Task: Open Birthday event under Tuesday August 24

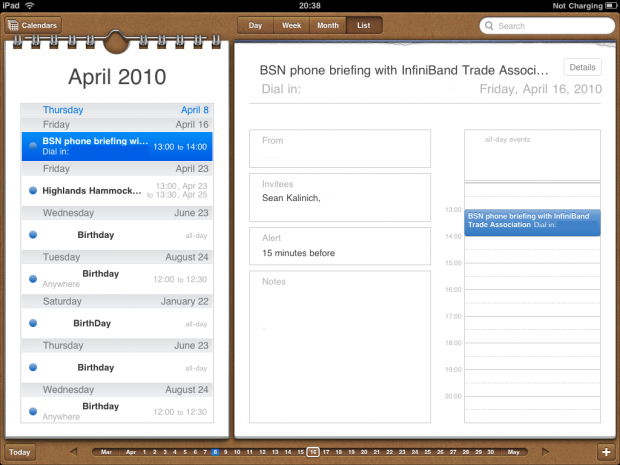Action: coord(117,279)
